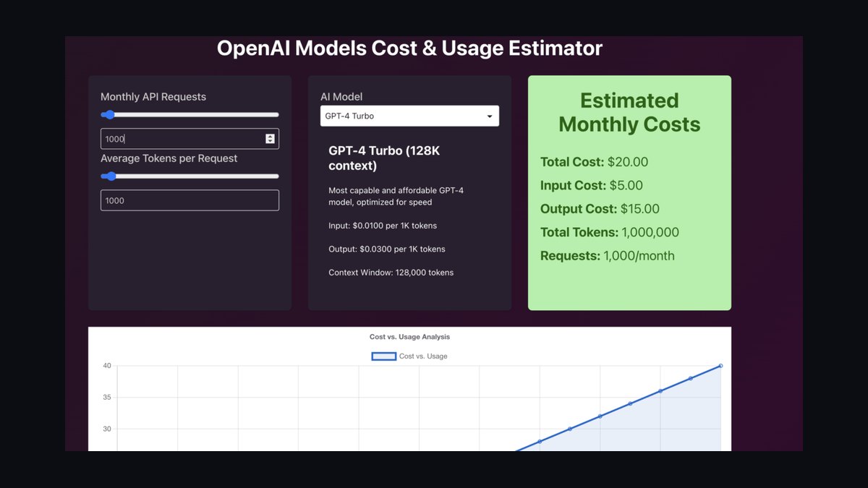This screenshot has width=868, height=488.
Task: Click the Total Tokens: 1,000,000 line
Action: click(609, 232)
